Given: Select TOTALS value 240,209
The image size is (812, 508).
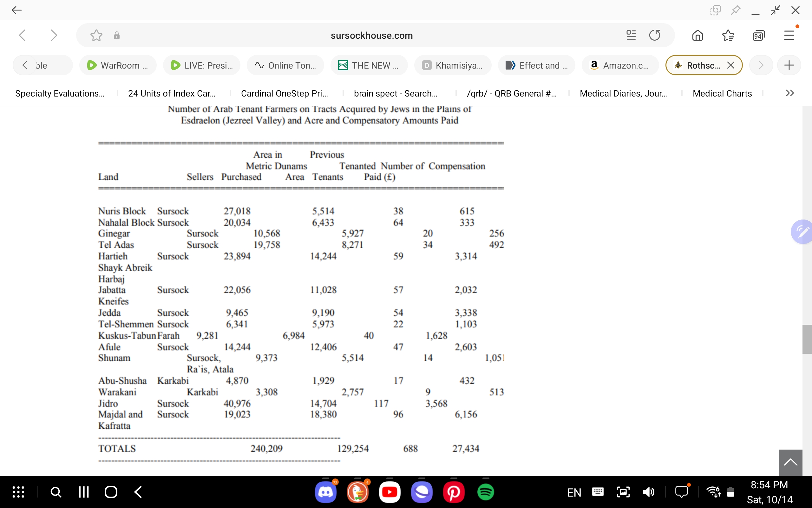Looking at the screenshot, I should [266, 449].
